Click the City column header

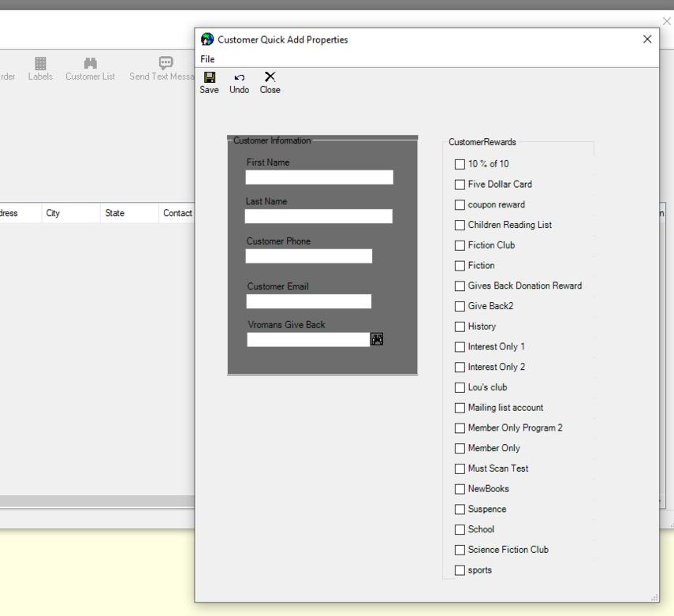[x=71, y=213]
